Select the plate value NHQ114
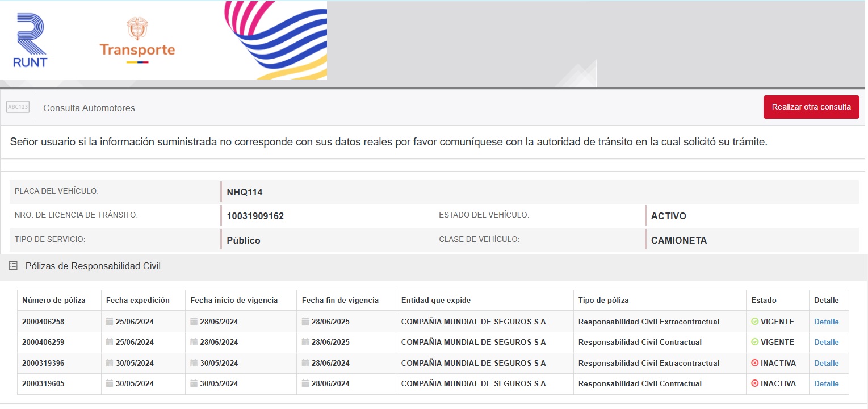The width and height of the screenshot is (868, 409). 245,192
